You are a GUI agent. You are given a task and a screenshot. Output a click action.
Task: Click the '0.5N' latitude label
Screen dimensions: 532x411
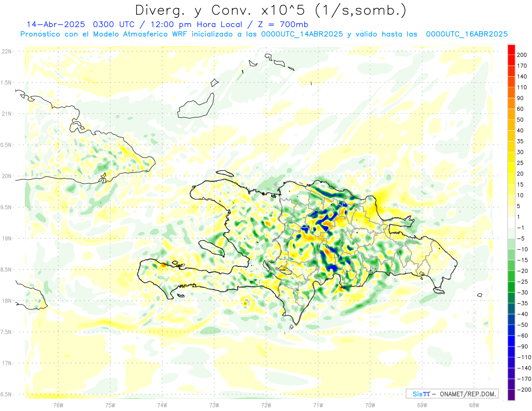click(x=6, y=145)
